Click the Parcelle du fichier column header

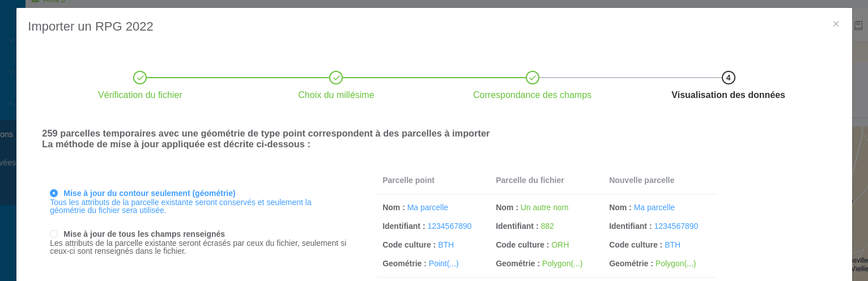tap(530, 180)
